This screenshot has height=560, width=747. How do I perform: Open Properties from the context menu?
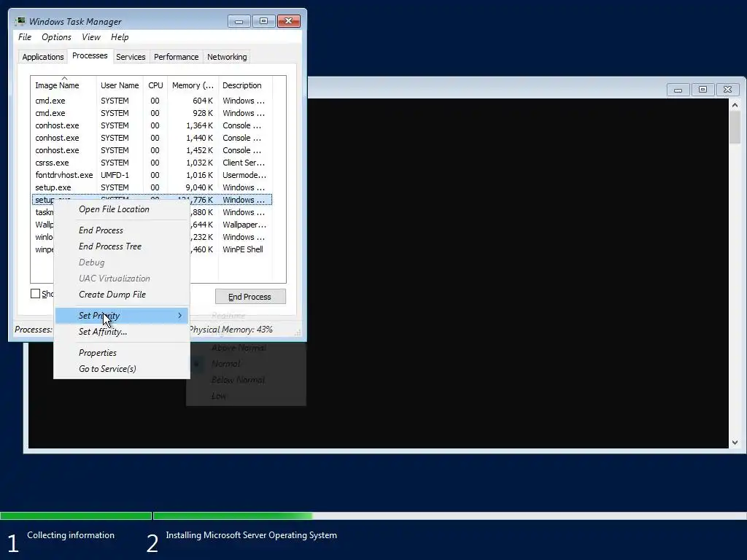(122, 352)
